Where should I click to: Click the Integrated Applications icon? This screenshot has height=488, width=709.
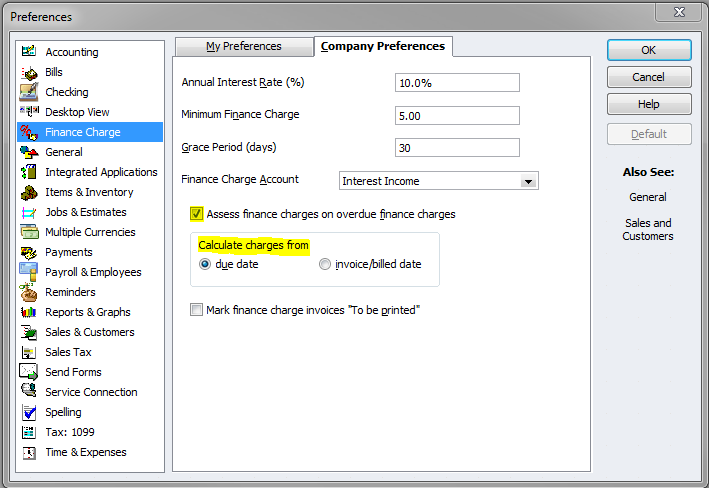click(29, 172)
